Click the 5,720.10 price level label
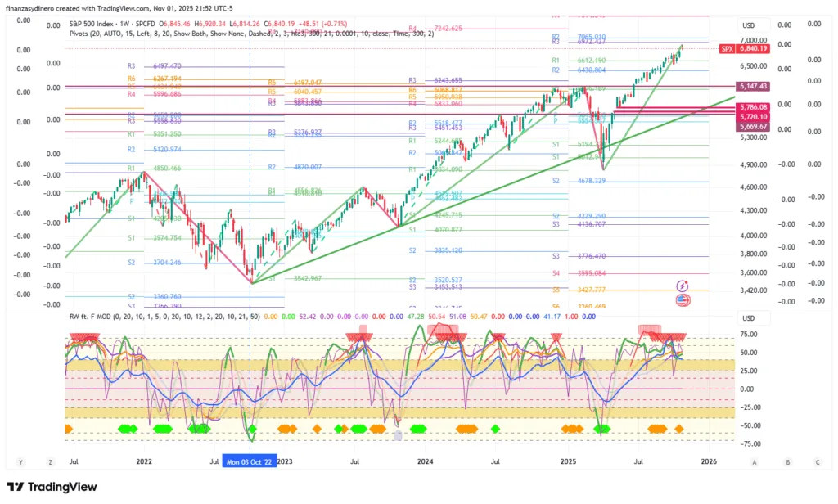The image size is (838, 504). (x=751, y=117)
